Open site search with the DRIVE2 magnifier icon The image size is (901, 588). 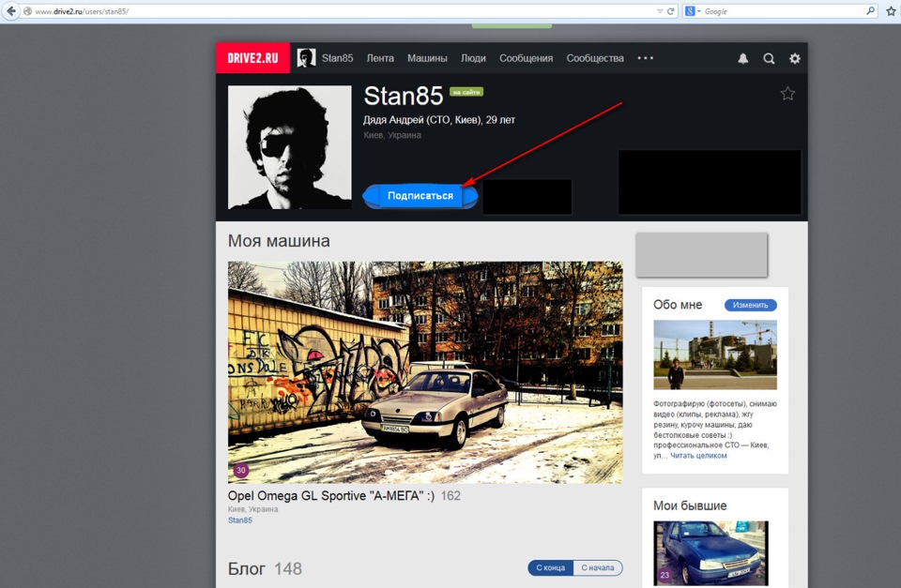(x=769, y=58)
